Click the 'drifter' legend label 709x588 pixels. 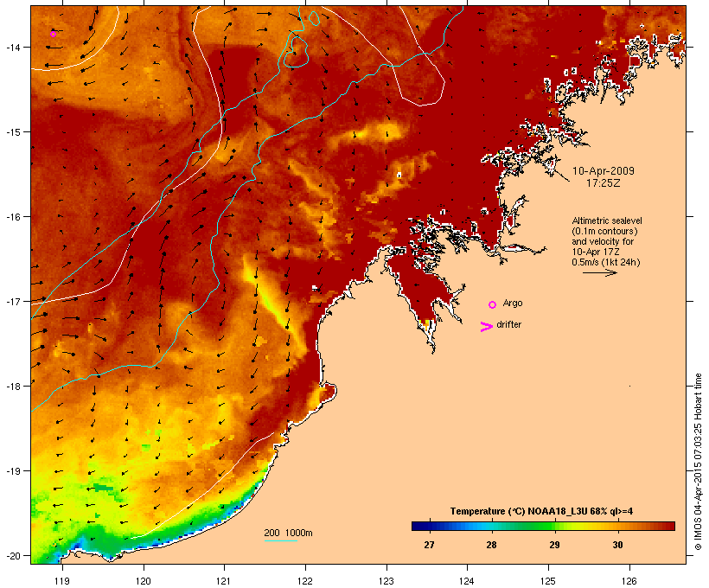coord(509,324)
